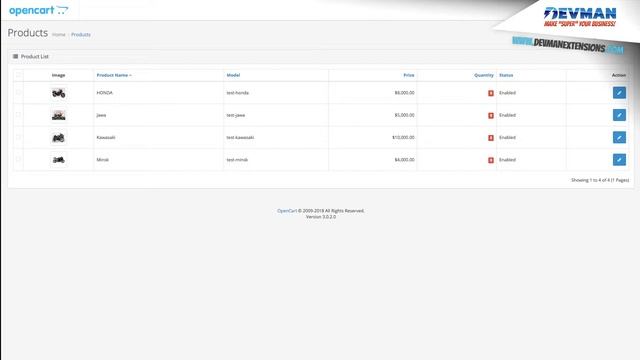The image size is (640, 360).
Task: Select the test-kawasaki model cell
Action: point(276,138)
